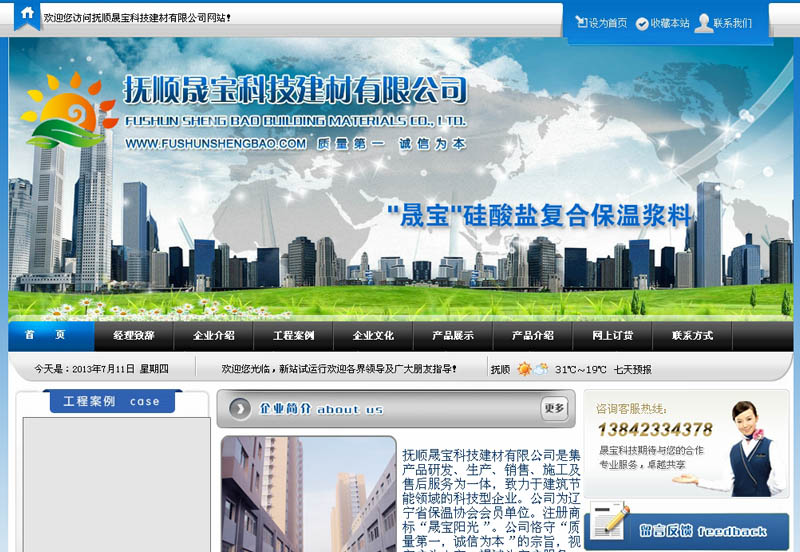The width and height of the screenshot is (800, 552).
Task: Click the 收藏本站 bookmark checkmark icon
Action: (x=642, y=23)
